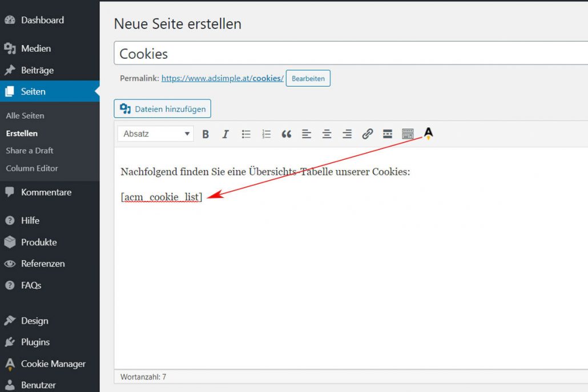Open the Dateien hinzufügen media icon

[x=162, y=108]
